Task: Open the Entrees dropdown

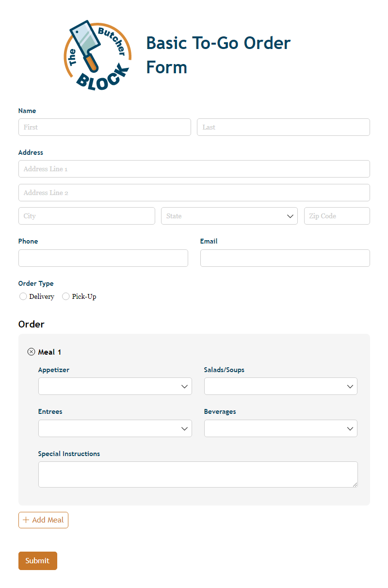Action: coord(115,428)
